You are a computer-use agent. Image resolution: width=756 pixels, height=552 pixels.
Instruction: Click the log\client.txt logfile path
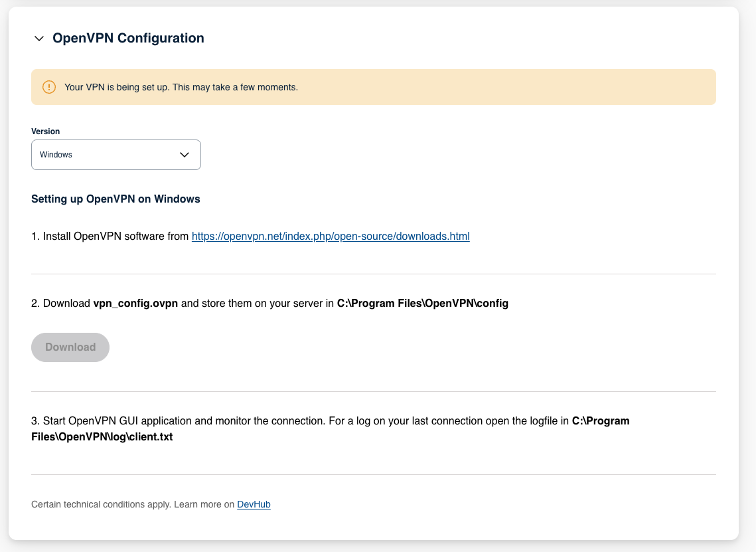102,437
